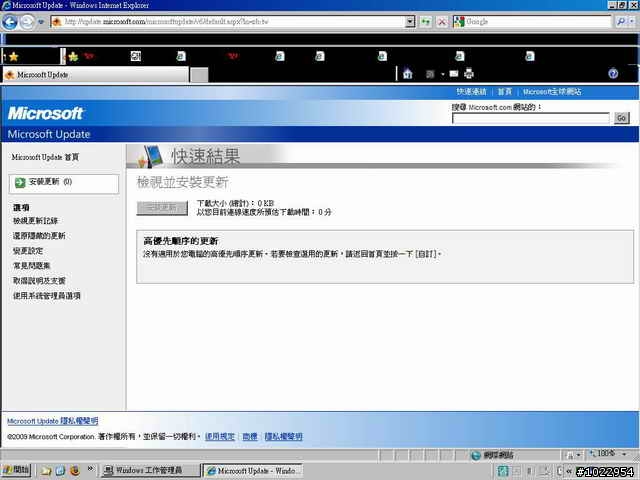Click the folder icon in Quick Launch
Viewport: 640px width, 480px height.
46,471
